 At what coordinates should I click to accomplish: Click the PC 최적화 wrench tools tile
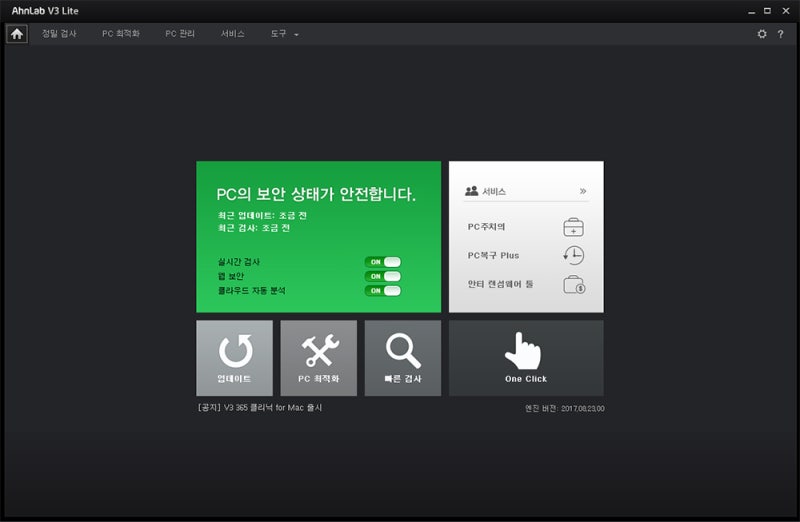(318, 358)
